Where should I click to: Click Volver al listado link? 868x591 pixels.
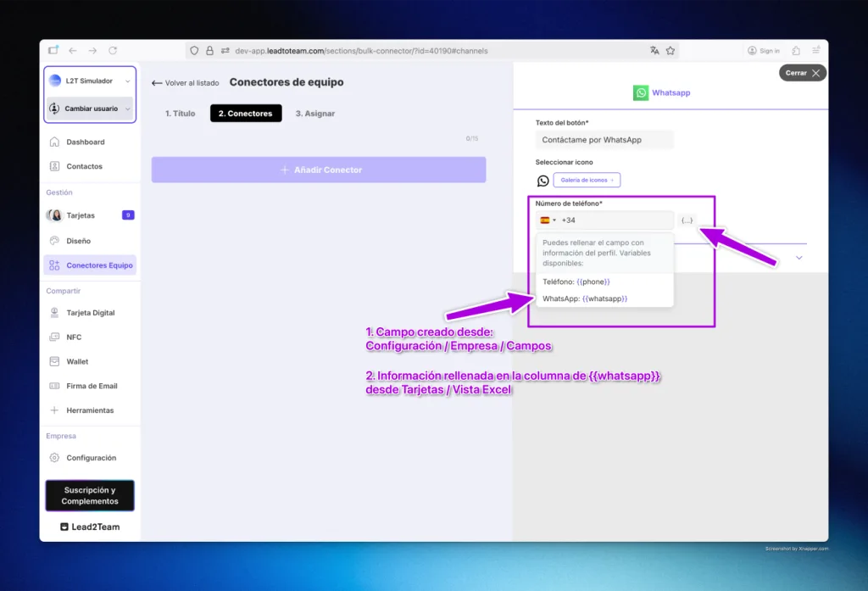click(186, 82)
